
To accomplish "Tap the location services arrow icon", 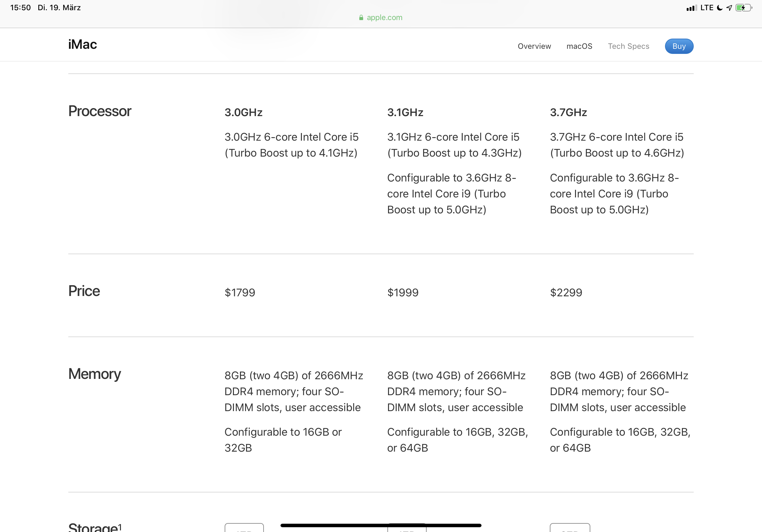I will click(x=729, y=8).
